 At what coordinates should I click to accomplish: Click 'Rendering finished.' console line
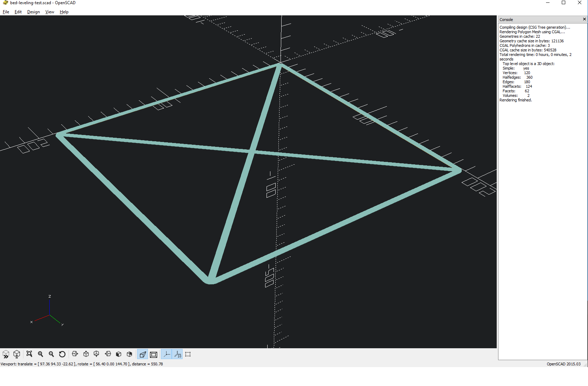coord(516,100)
